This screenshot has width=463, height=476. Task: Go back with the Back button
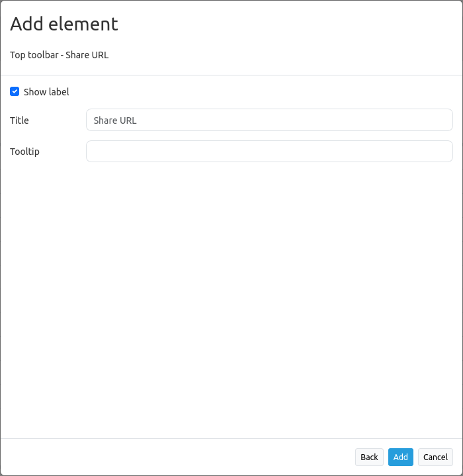point(369,457)
